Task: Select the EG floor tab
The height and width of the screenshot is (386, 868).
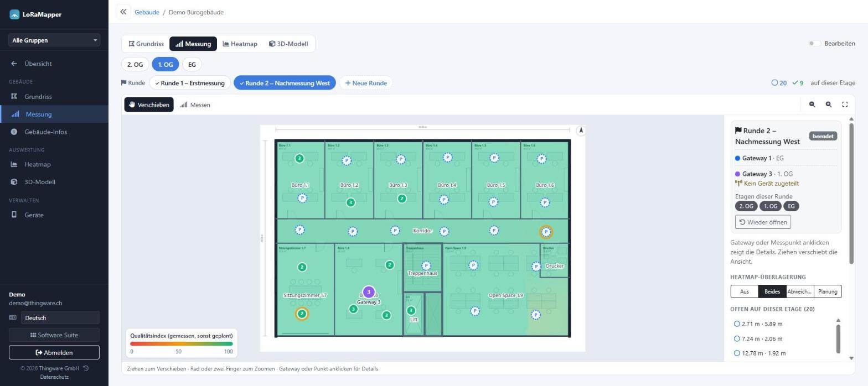Action: coord(192,64)
